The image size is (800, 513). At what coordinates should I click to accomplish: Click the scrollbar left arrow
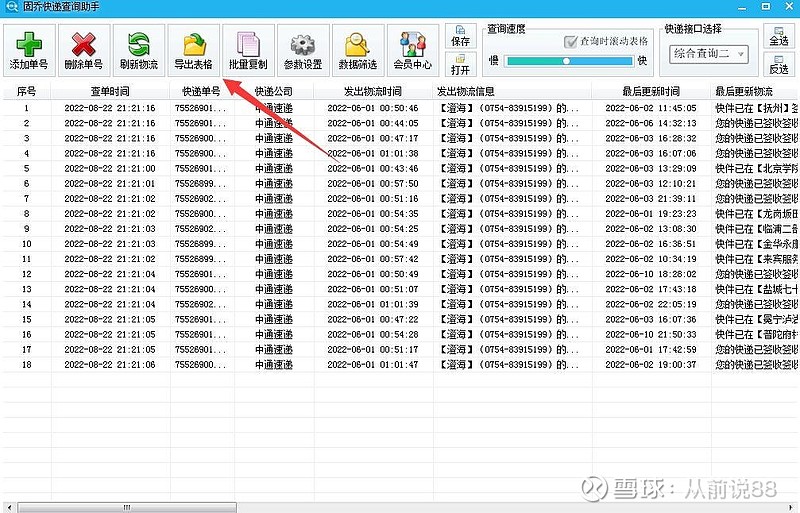pyautogui.click(x=9, y=507)
